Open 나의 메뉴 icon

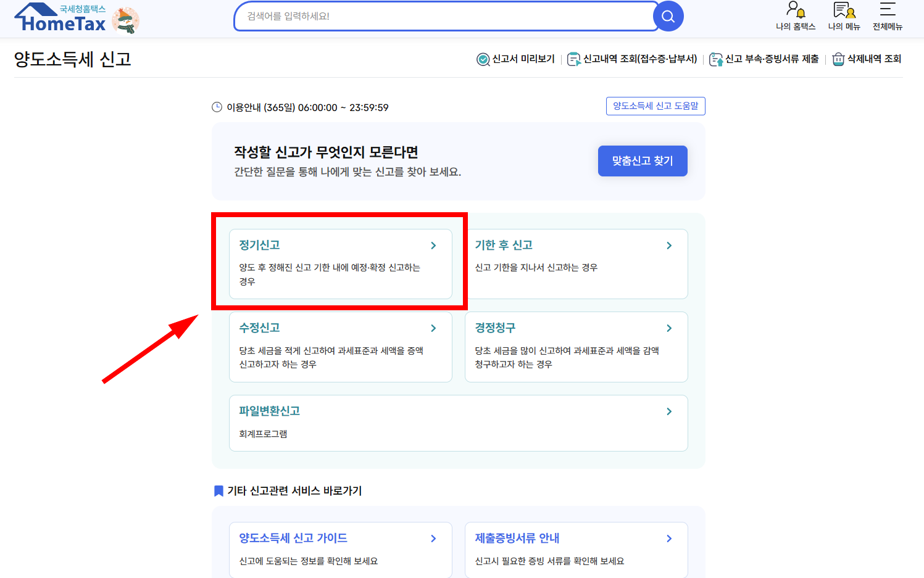click(844, 10)
